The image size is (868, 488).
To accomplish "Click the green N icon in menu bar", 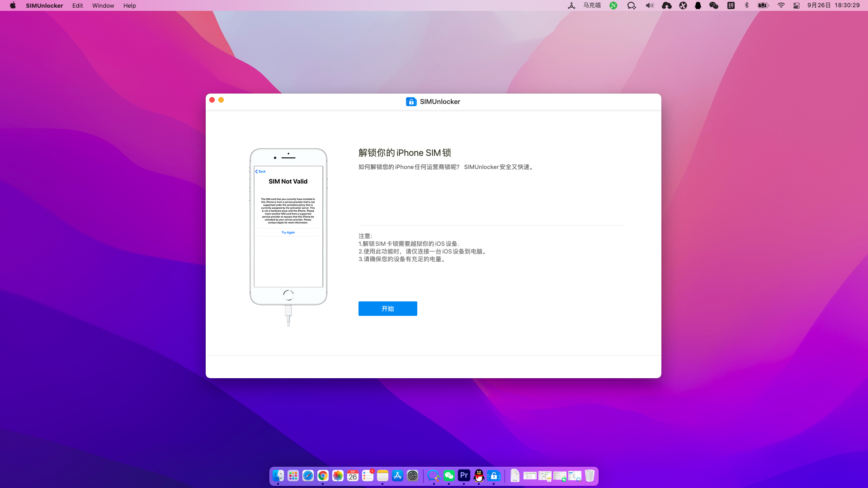I will click(613, 5).
